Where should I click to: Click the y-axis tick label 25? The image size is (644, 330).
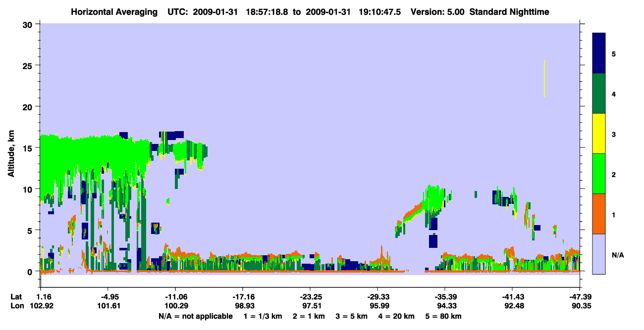click(x=28, y=65)
